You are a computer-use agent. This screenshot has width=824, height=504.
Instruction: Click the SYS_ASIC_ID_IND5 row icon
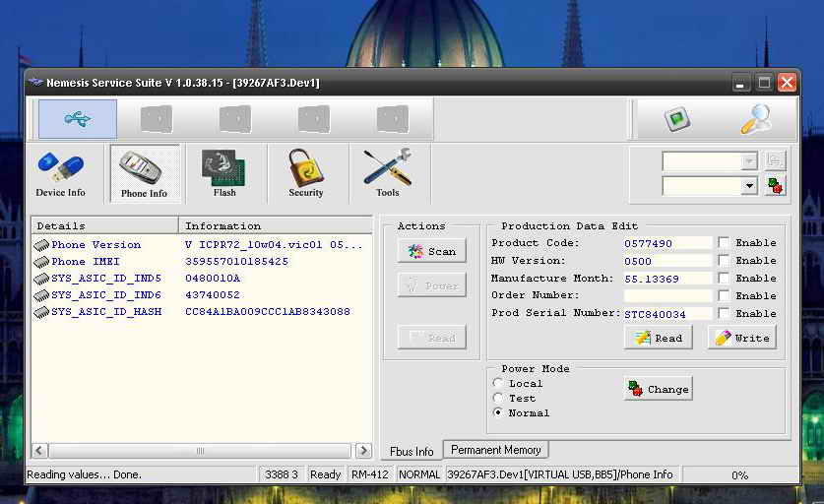pos(41,279)
